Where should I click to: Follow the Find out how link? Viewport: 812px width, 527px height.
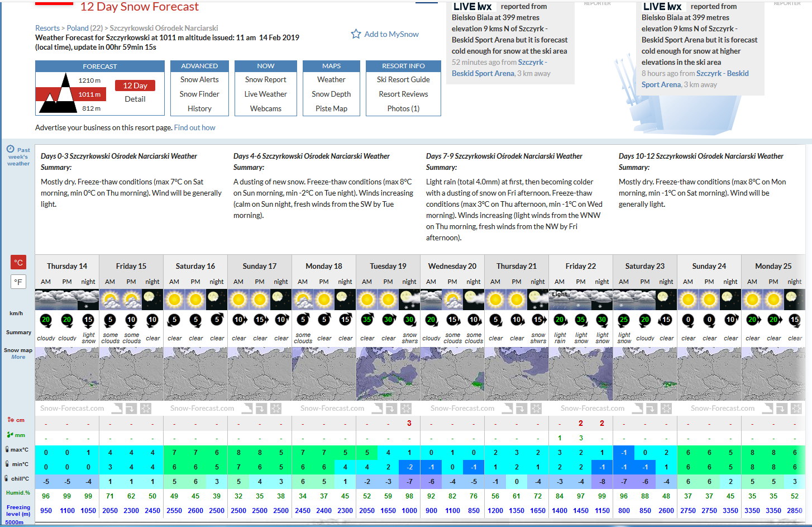pos(194,127)
